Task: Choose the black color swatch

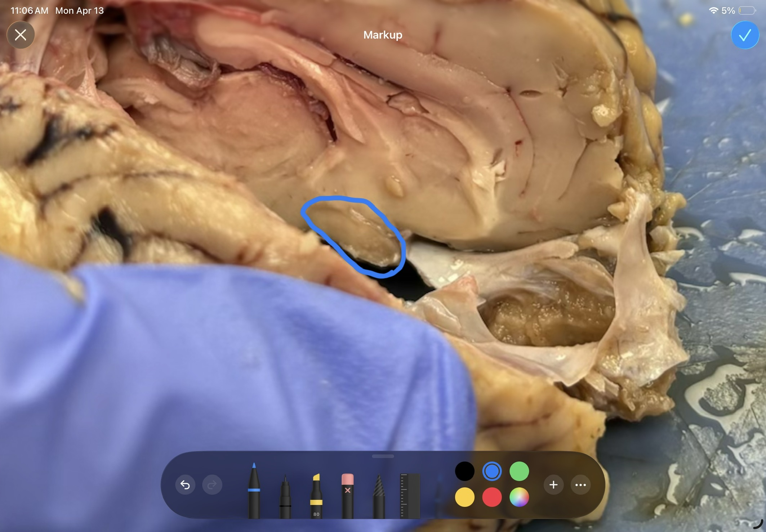Action: 464,471
